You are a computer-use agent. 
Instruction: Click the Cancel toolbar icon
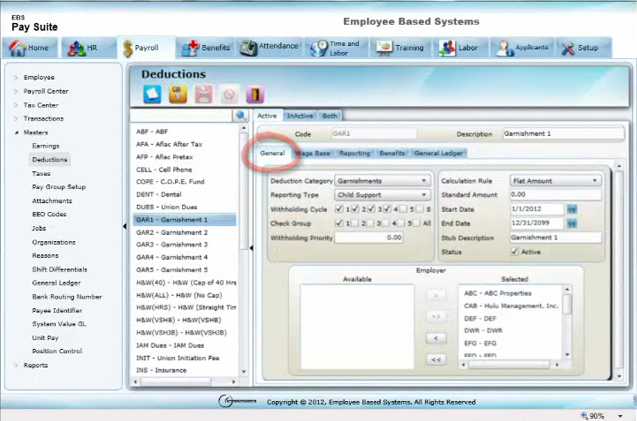229,95
